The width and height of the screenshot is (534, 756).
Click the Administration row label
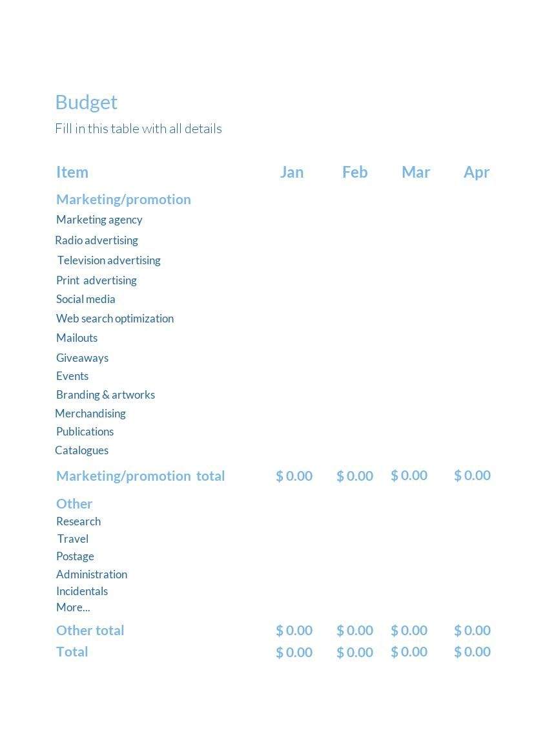(92, 574)
